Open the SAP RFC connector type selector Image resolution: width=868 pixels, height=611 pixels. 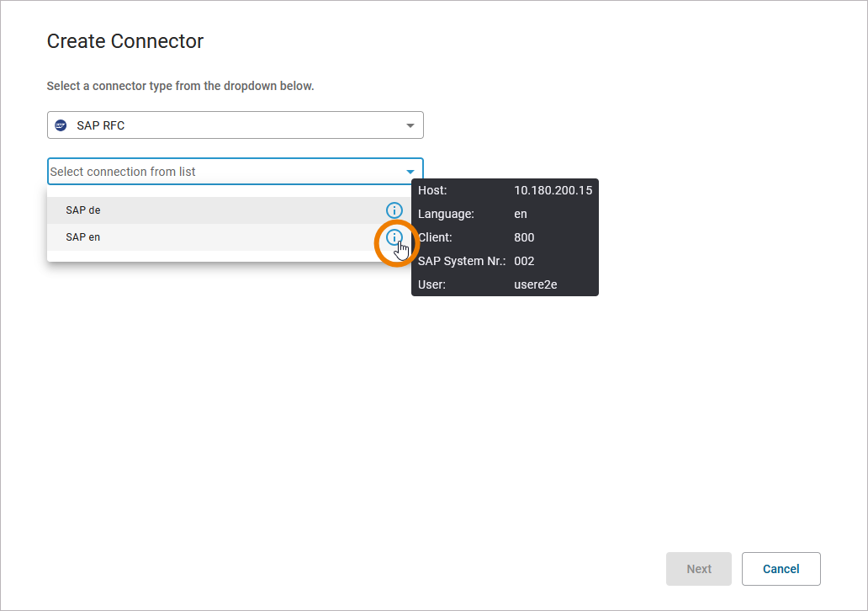(235, 125)
